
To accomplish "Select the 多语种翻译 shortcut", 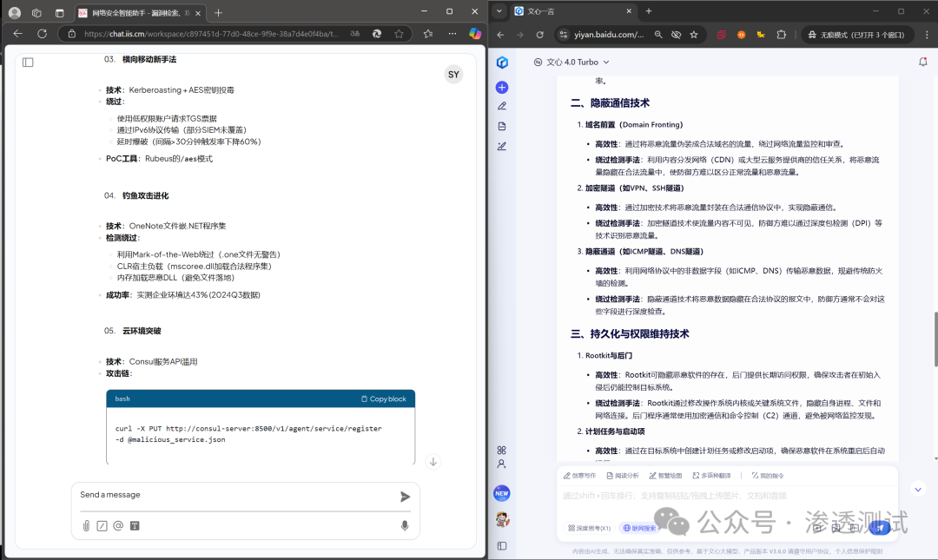I will tap(712, 476).
